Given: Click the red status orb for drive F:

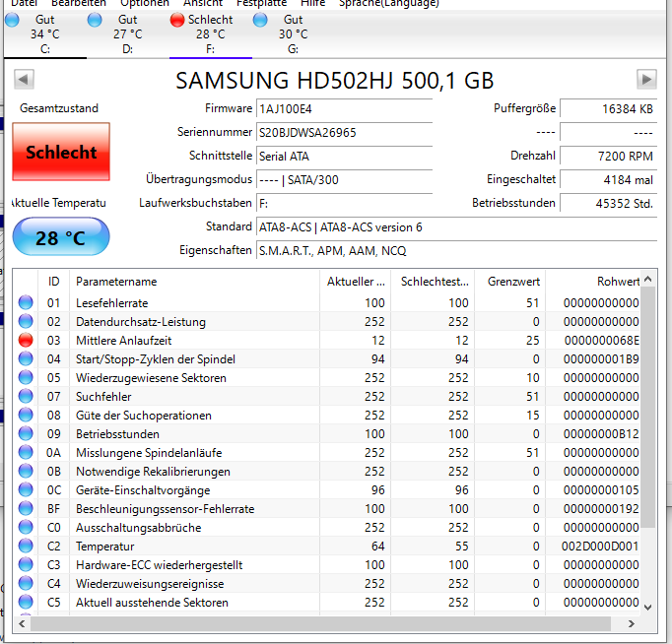Looking at the screenshot, I should tap(177, 20).
